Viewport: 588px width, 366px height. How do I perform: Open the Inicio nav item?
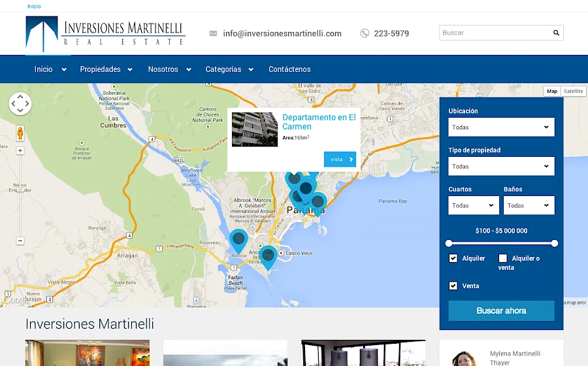tap(44, 69)
